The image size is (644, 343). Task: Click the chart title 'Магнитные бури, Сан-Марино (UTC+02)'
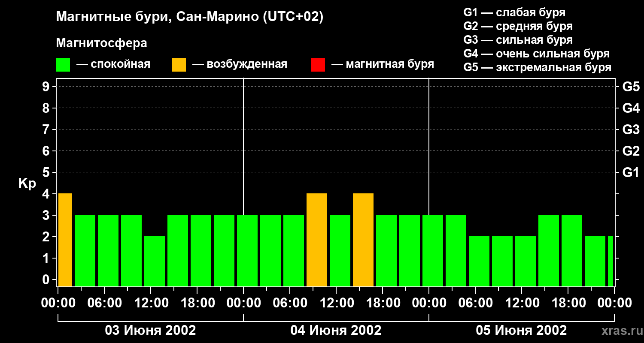point(189,17)
